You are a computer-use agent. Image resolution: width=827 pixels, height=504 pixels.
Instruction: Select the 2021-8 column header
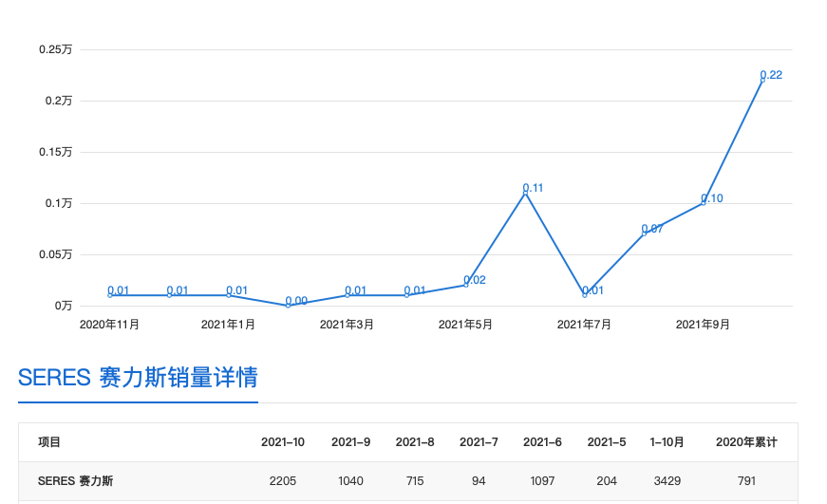(x=415, y=442)
